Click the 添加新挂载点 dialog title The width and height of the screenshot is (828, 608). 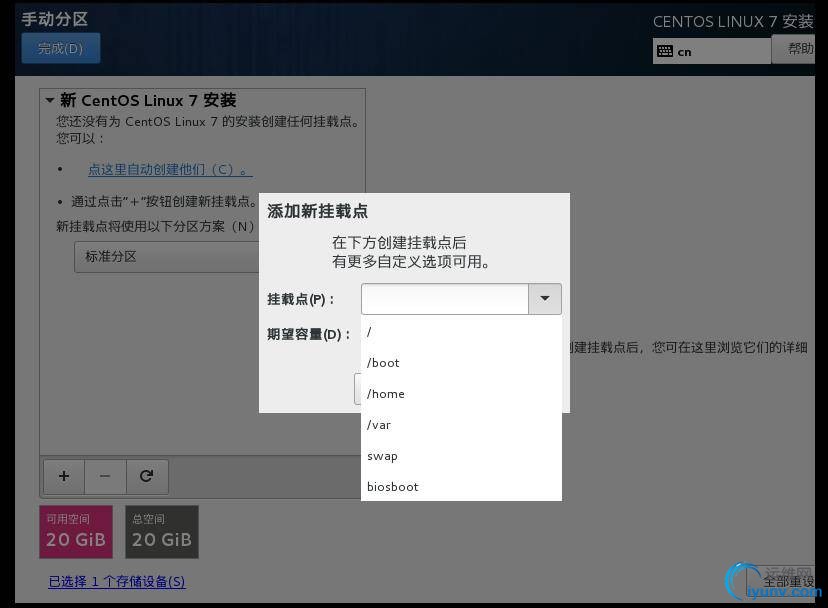tap(317, 211)
